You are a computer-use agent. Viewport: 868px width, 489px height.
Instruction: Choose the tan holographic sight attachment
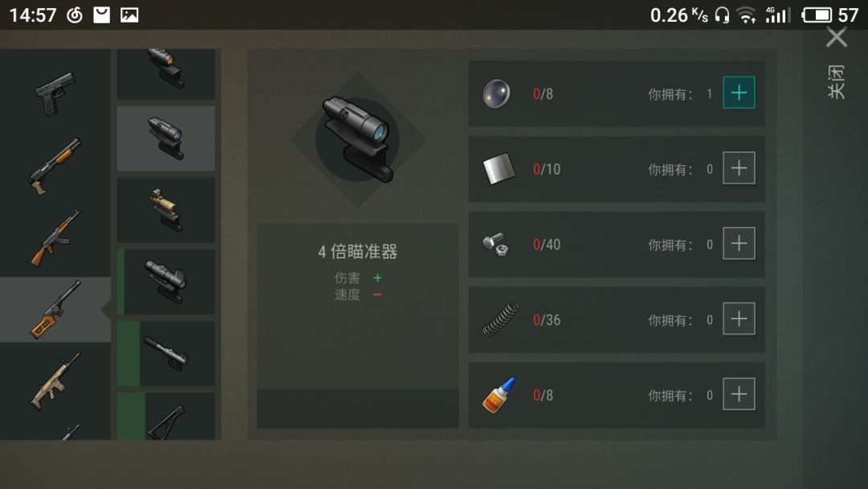tap(166, 210)
